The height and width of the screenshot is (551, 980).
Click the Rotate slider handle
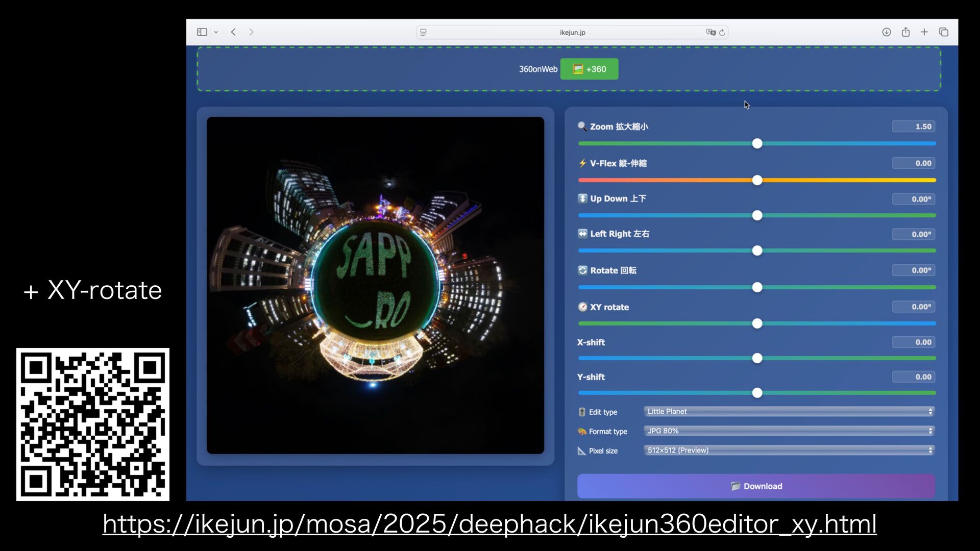pos(757,287)
